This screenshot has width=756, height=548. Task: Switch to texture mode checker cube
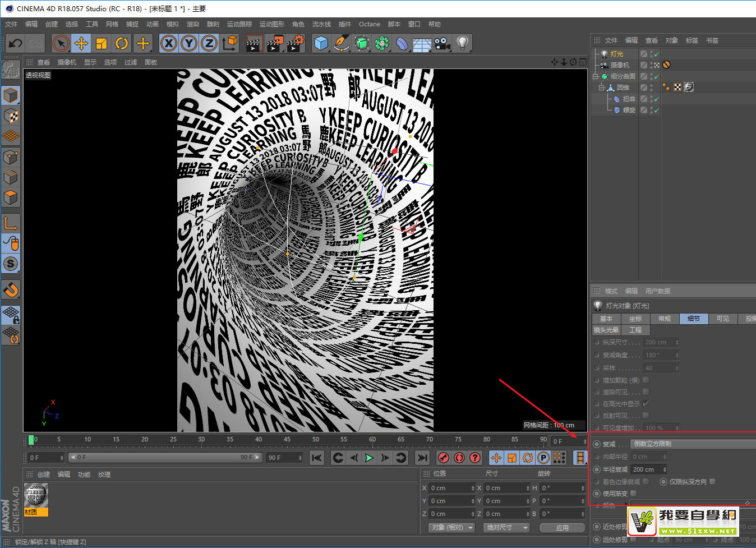(x=11, y=116)
